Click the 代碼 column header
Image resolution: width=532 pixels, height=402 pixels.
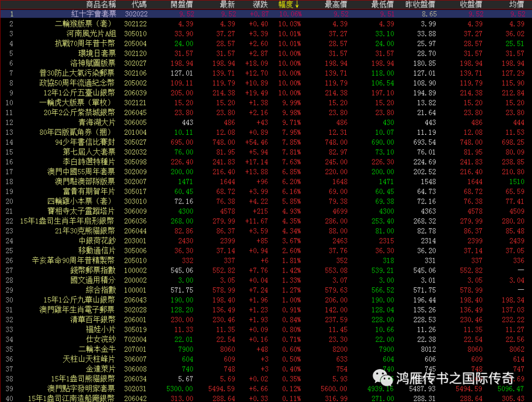coord(139,4)
